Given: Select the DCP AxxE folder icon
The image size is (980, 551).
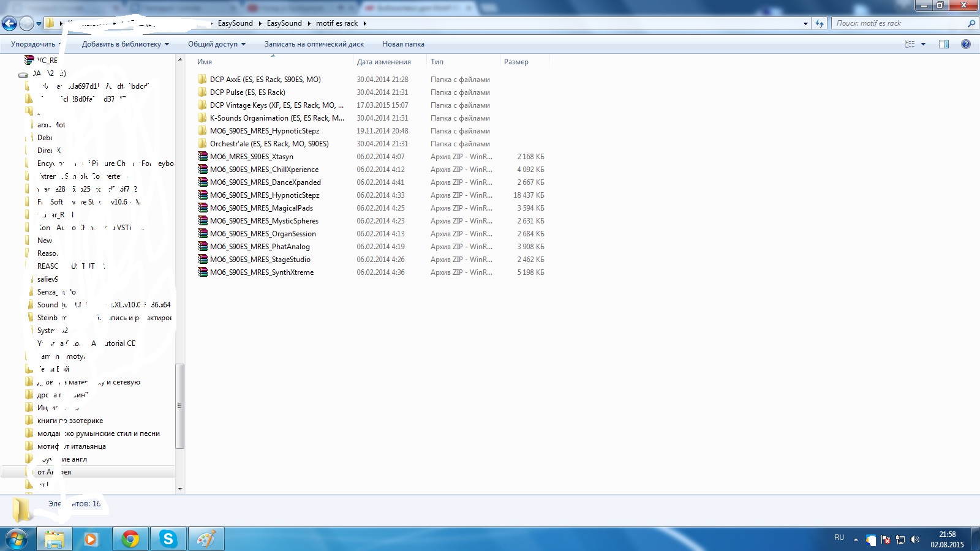Looking at the screenshot, I should [x=202, y=80].
